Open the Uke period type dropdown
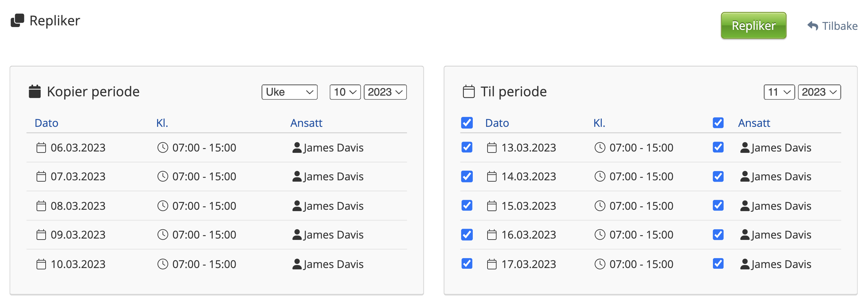 pyautogui.click(x=289, y=92)
